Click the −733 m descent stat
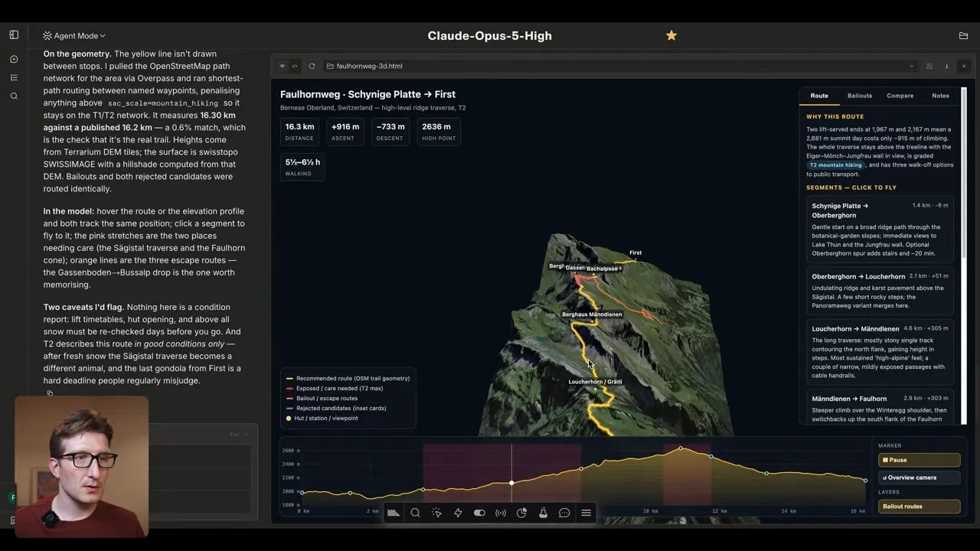 (x=390, y=131)
